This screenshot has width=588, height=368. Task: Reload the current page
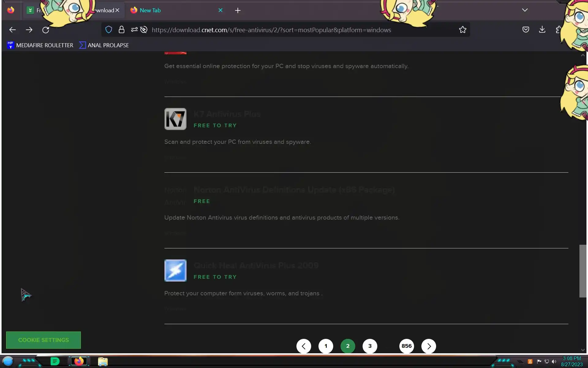point(46,30)
